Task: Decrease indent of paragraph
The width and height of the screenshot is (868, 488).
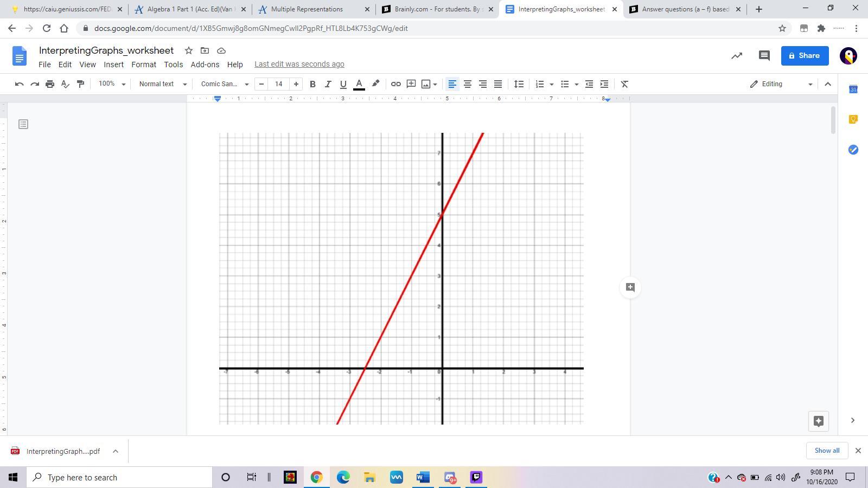Action: coord(589,84)
